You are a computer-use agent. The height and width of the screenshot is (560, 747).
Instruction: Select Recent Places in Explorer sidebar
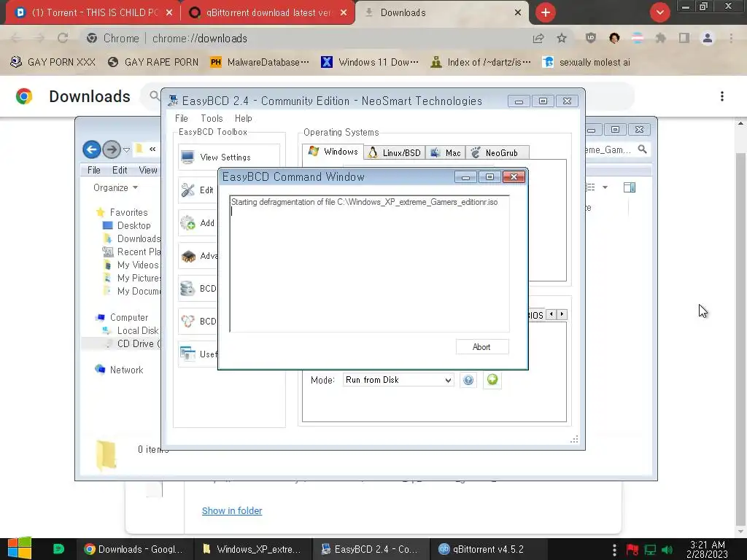click(132, 252)
